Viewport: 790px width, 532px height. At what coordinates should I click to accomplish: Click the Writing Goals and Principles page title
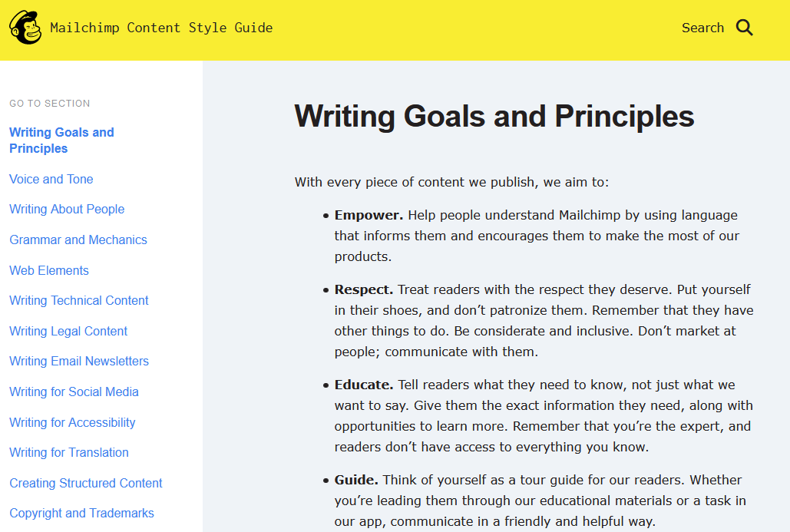point(494,116)
